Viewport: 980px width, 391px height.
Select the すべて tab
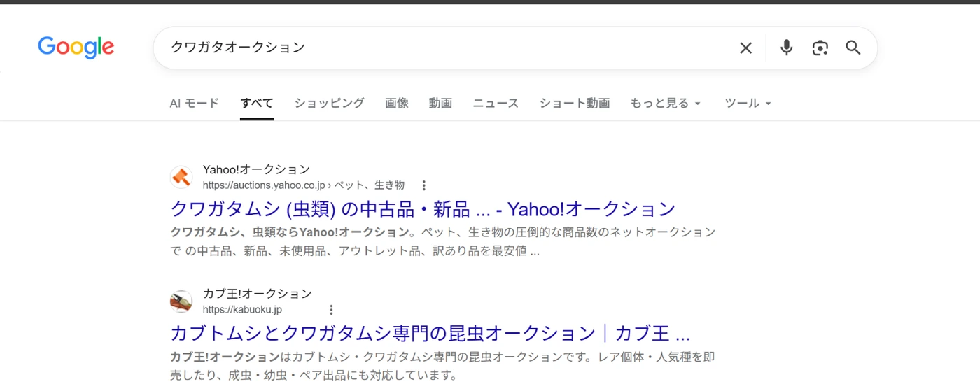tap(257, 103)
